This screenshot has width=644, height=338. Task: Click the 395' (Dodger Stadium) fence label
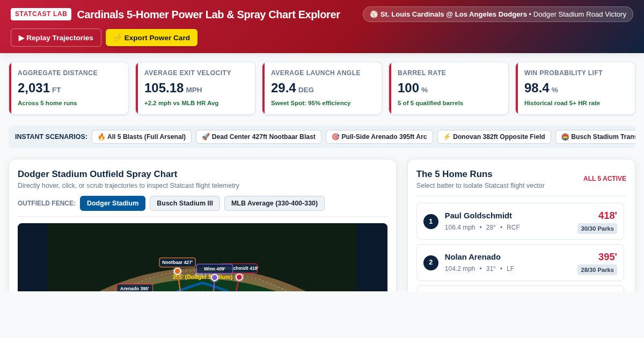pos(202,277)
